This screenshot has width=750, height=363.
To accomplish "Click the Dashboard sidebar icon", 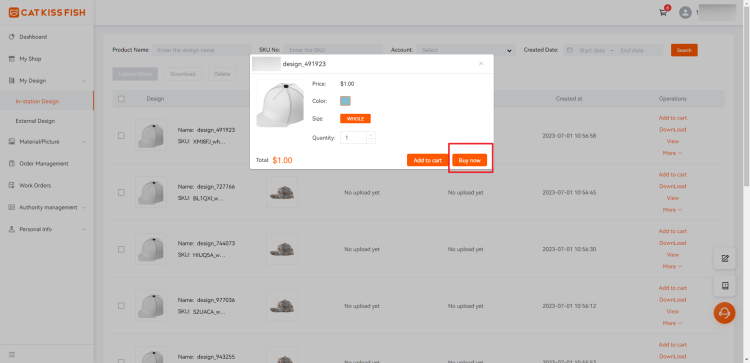I will click(x=11, y=37).
